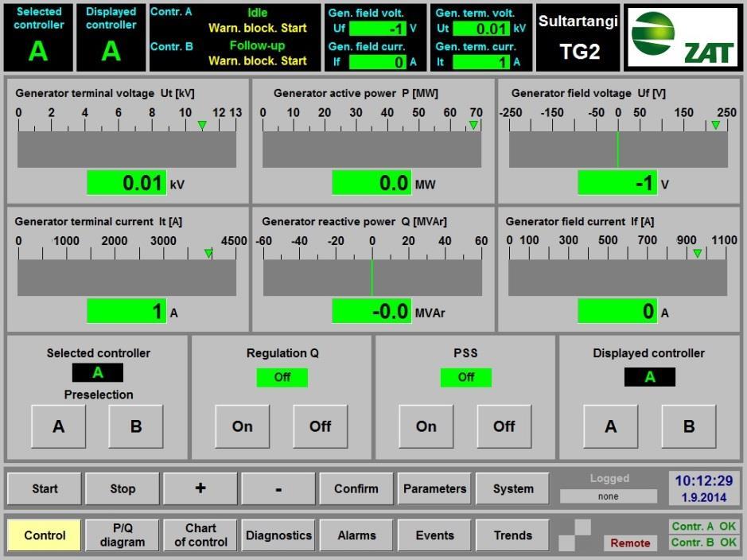The image size is (747, 560).
Task: Select preselection controller A
Action: click(x=59, y=426)
